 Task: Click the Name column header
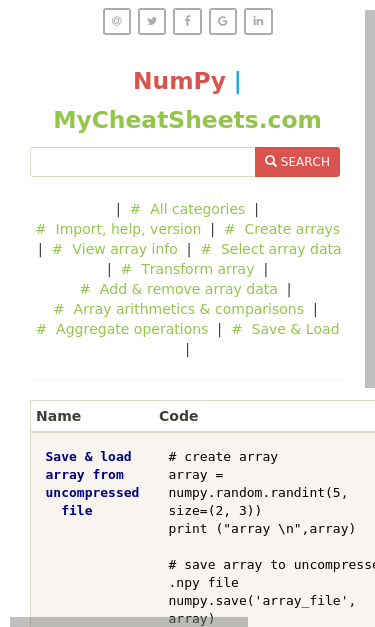pos(59,416)
